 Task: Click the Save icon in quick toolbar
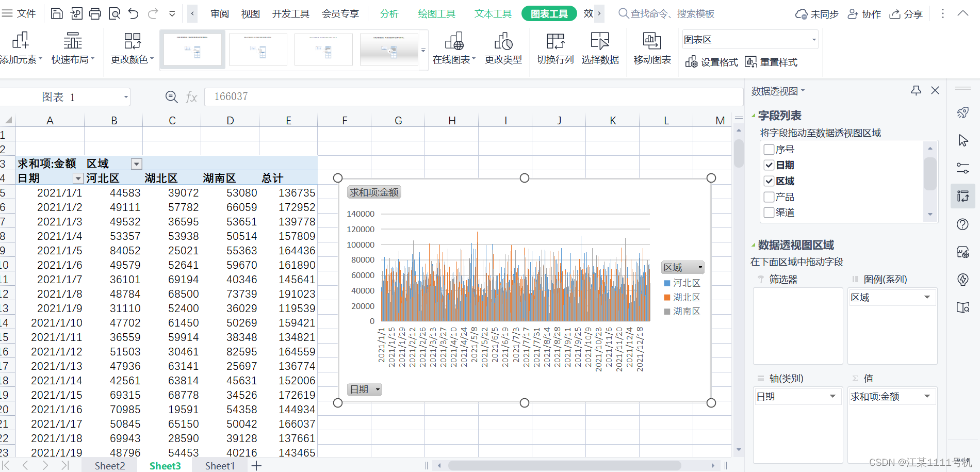pyautogui.click(x=57, y=13)
